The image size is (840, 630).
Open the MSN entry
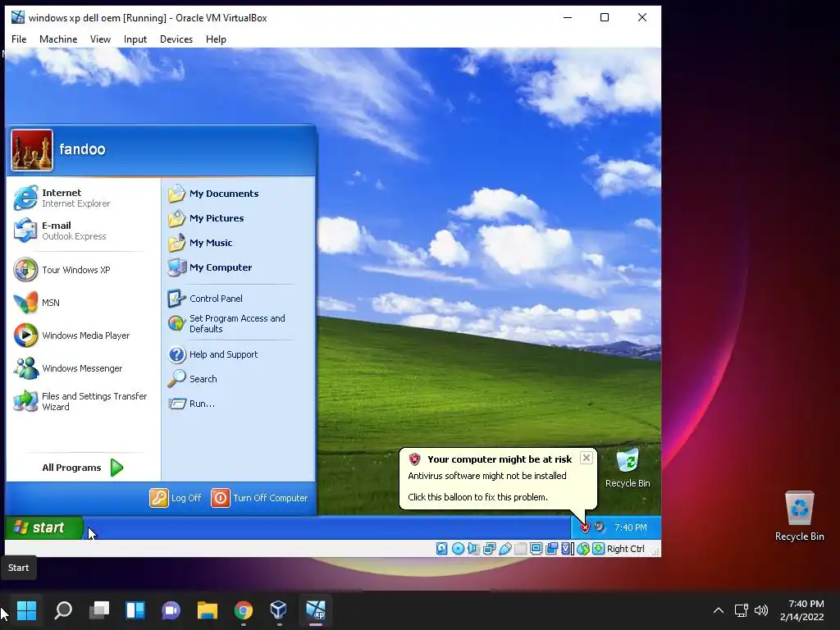click(x=83, y=302)
